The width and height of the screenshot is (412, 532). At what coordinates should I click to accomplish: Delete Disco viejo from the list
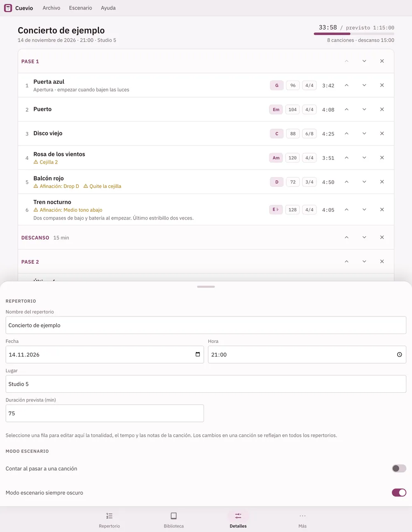382,134
